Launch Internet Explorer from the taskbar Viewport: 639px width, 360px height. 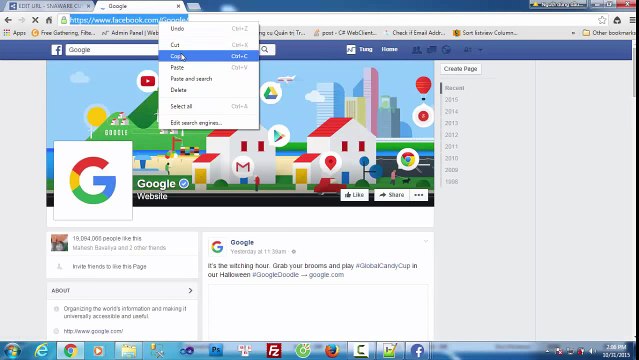[x=41, y=351]
